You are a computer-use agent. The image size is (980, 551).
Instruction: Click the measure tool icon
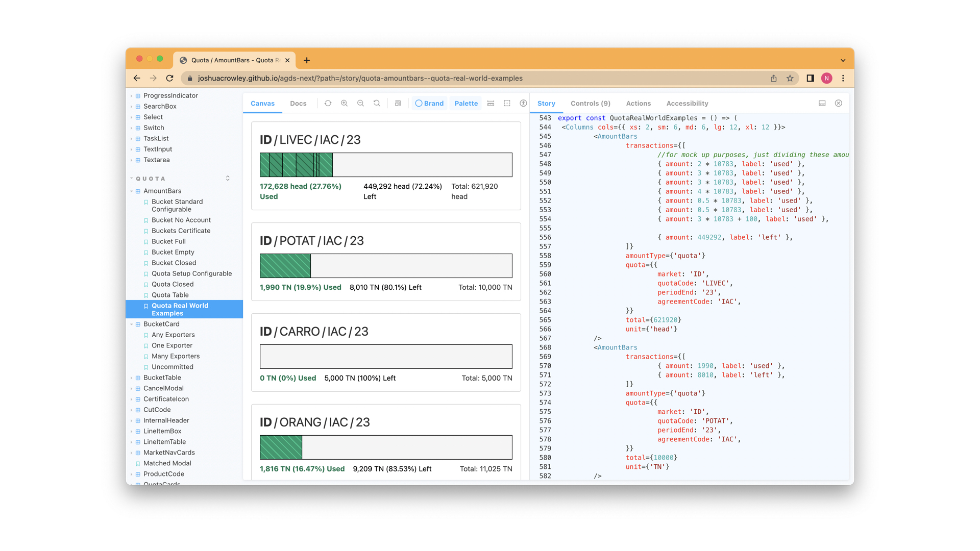point(491,103)
